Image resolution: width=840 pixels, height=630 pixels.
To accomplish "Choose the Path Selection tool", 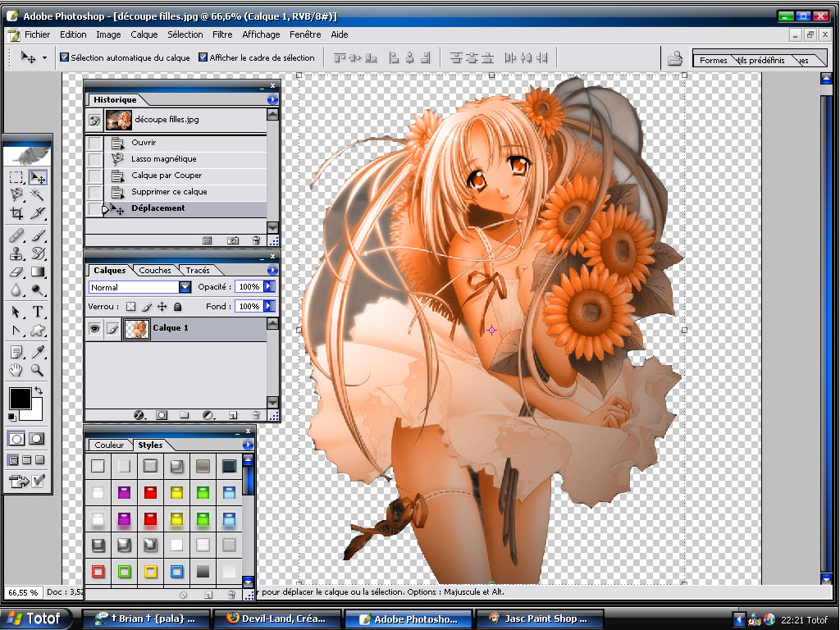I will tap(16, 312).
